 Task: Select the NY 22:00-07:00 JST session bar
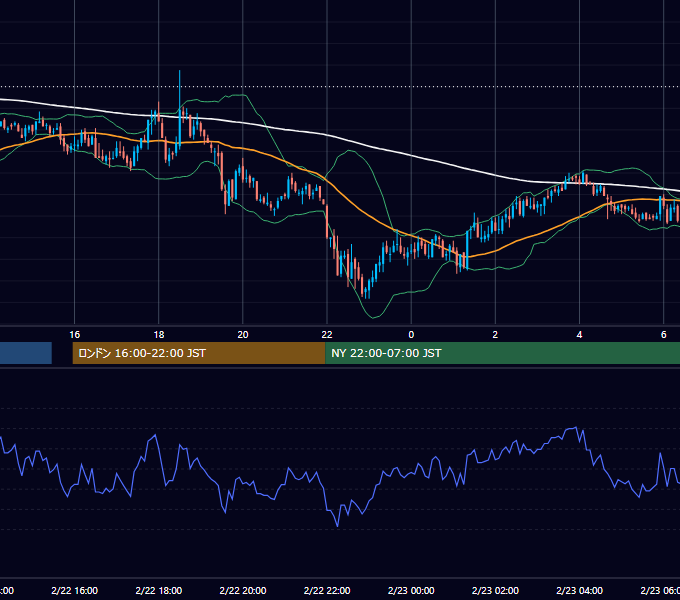502,353
